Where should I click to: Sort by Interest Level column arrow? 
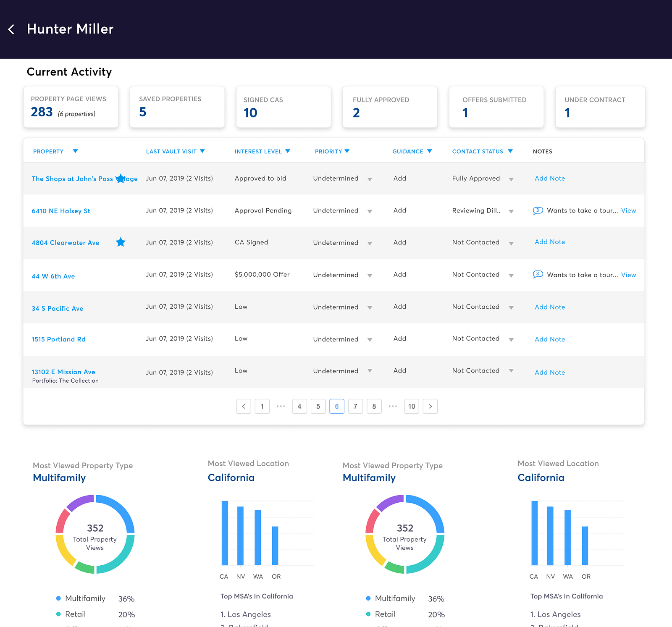tap(288, 151)
